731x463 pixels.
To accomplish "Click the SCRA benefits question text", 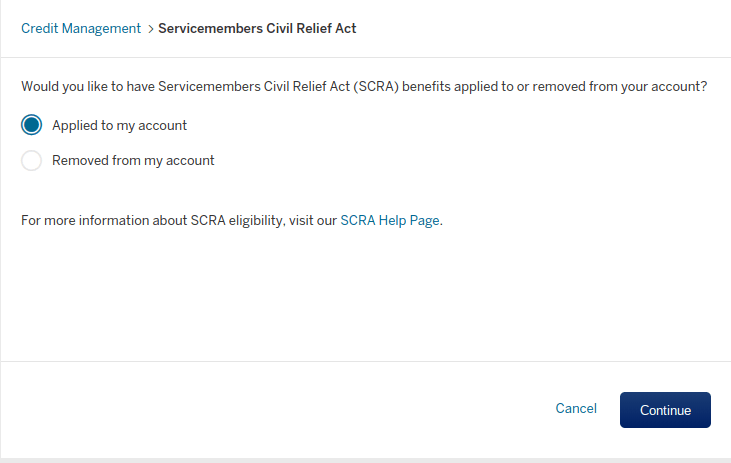I will [364, 87].
